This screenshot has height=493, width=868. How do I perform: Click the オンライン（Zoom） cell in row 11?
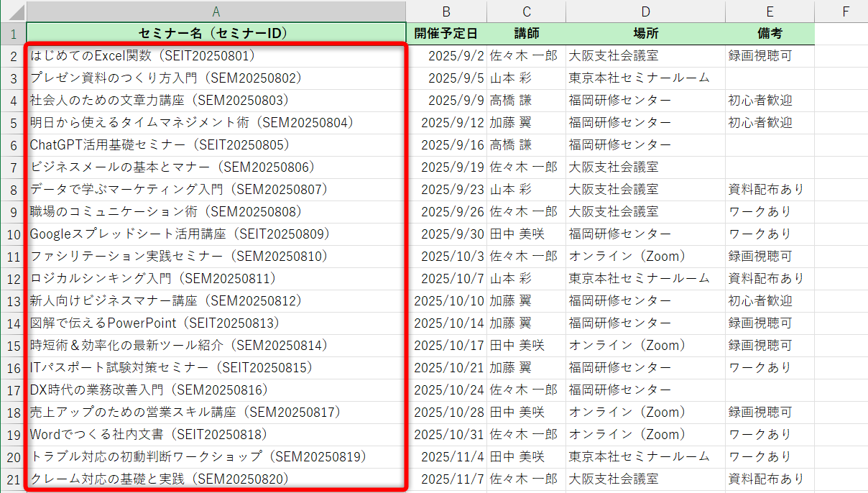(645, 256)
